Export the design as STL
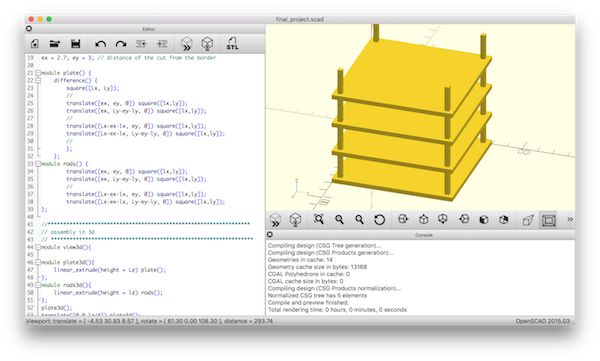Image resolution: width=600 pixels, height=361 pixels. tap(232, 44)
